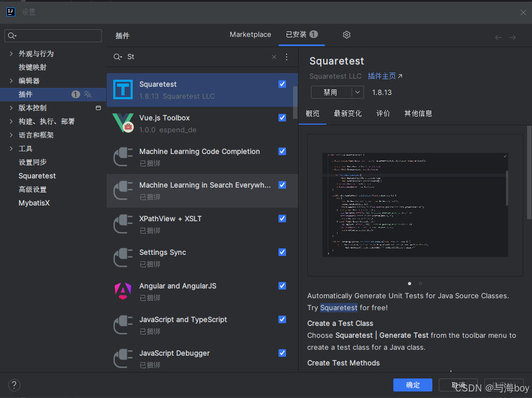Screen dimensions: 532x398
Task: Close the settings dialog
Action: pos(523,12)
